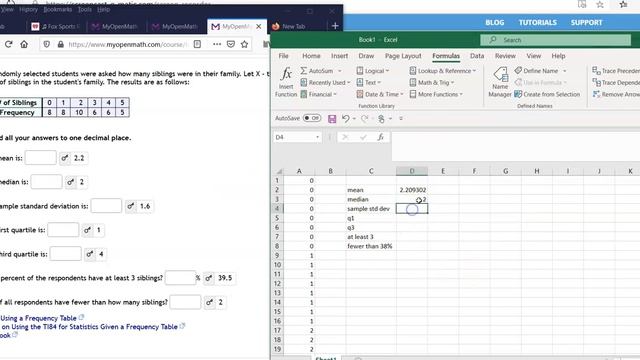This screenshot has width=640, height=360.
Task: Click the 'fewer than 38%' cell
Action: point(371,246)
